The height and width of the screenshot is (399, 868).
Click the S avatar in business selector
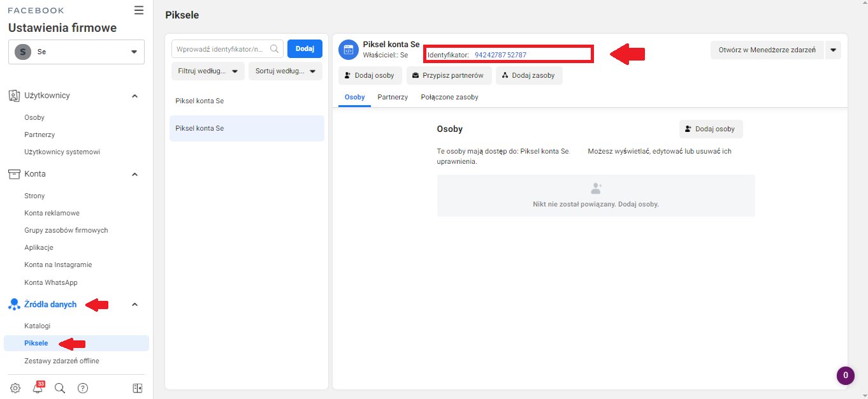[x=23, y=52]
